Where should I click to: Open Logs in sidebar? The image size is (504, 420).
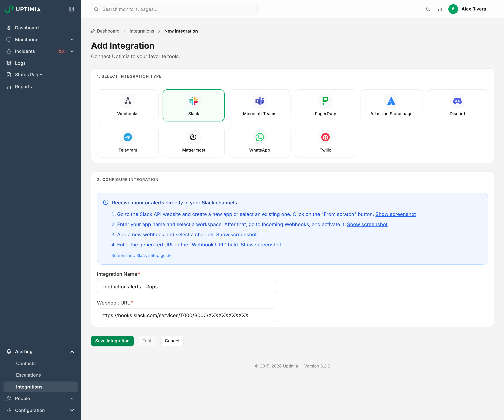tap(41, 63)
